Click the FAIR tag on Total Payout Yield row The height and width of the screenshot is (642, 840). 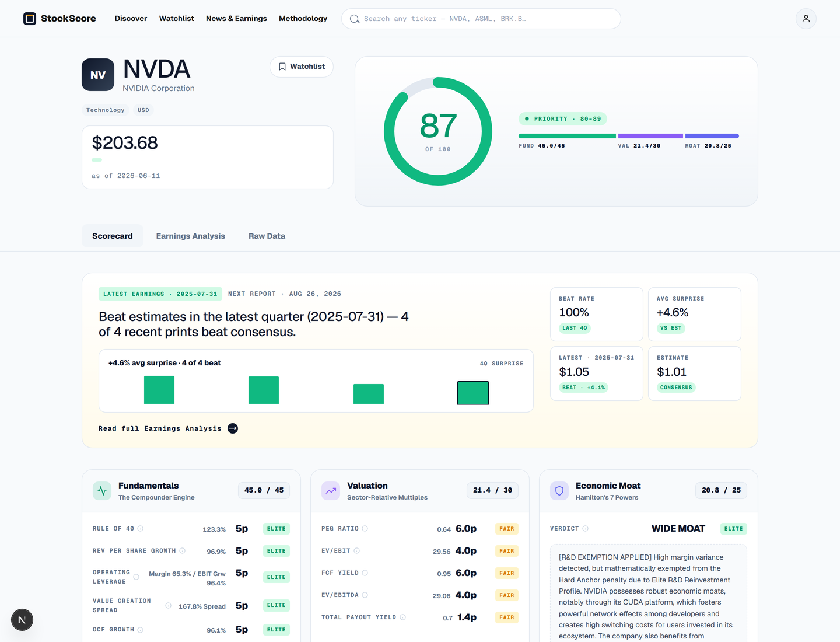507,617
